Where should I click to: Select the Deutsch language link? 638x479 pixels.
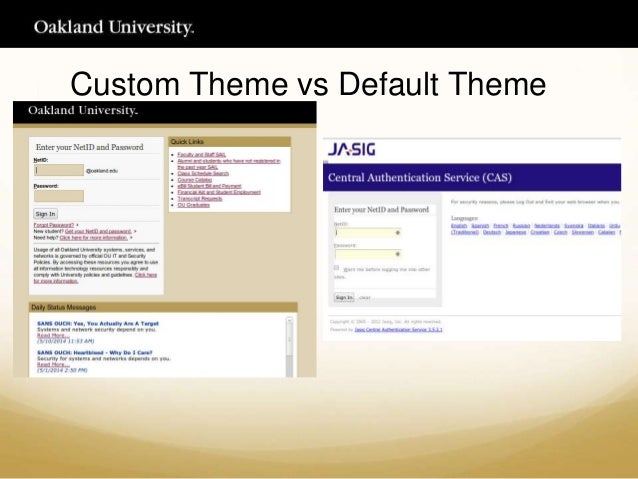tap(492, 232)
